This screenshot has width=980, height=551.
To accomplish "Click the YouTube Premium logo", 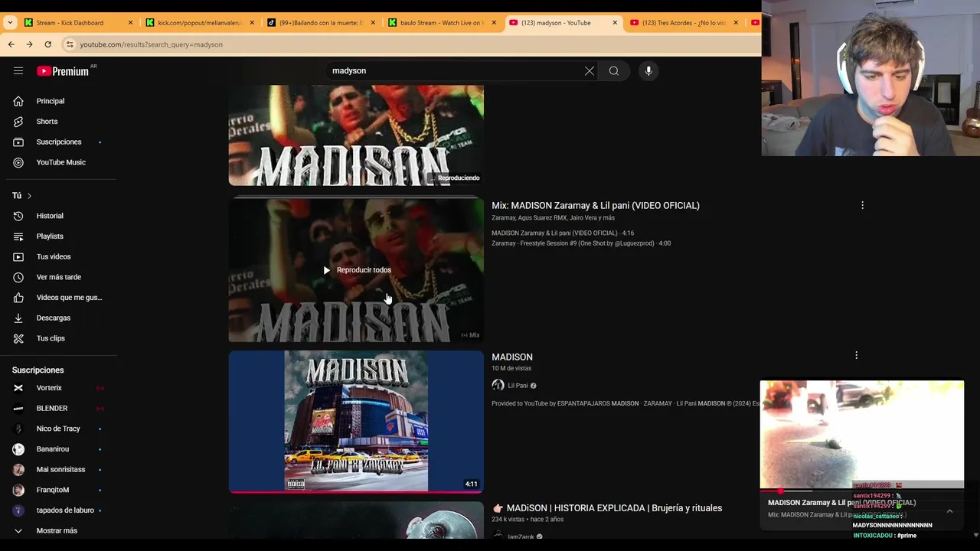I will (x=63, y=71).
